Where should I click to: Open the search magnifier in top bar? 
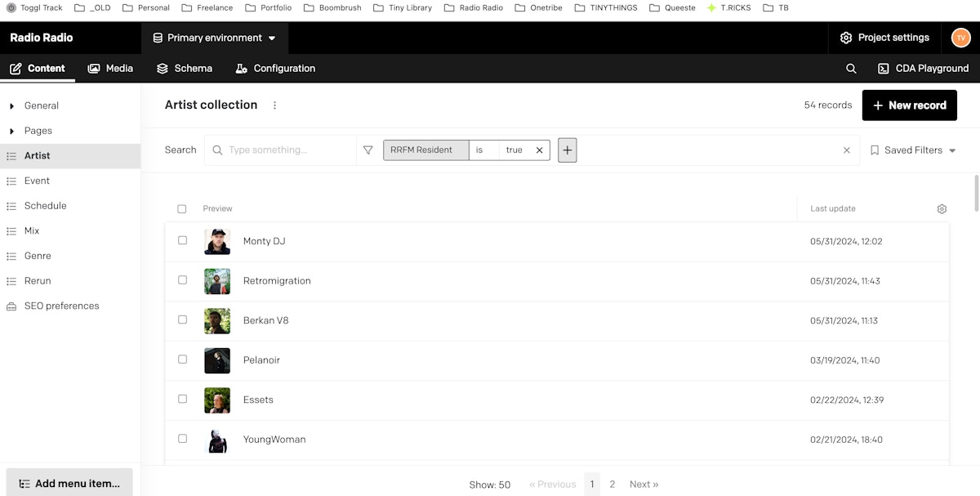851,69
